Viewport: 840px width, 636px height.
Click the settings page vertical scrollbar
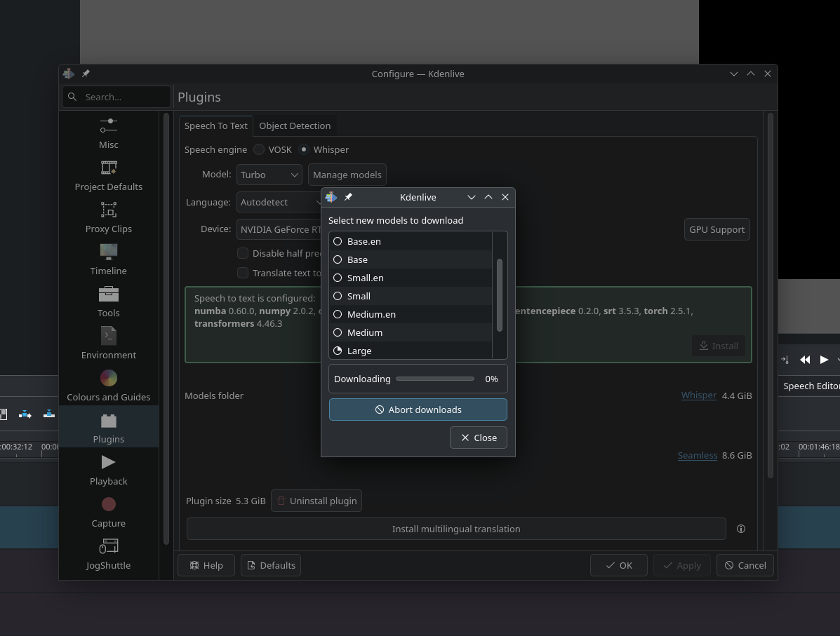[771, 295]
